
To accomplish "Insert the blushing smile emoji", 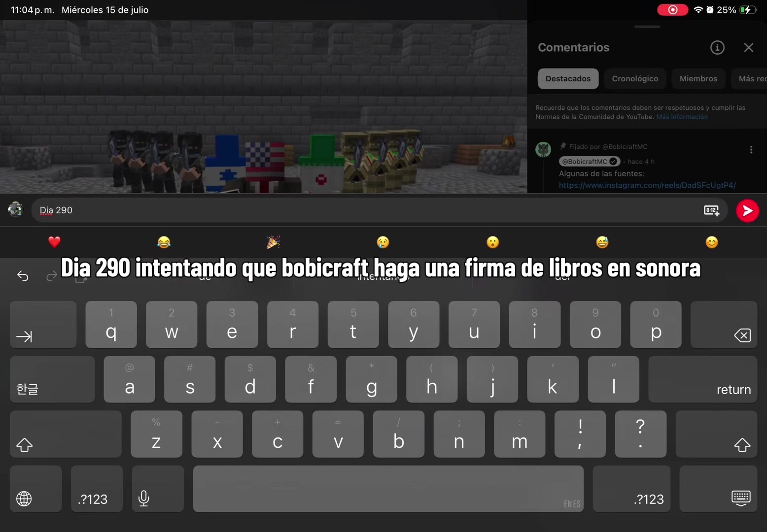I will coord(712,242).
